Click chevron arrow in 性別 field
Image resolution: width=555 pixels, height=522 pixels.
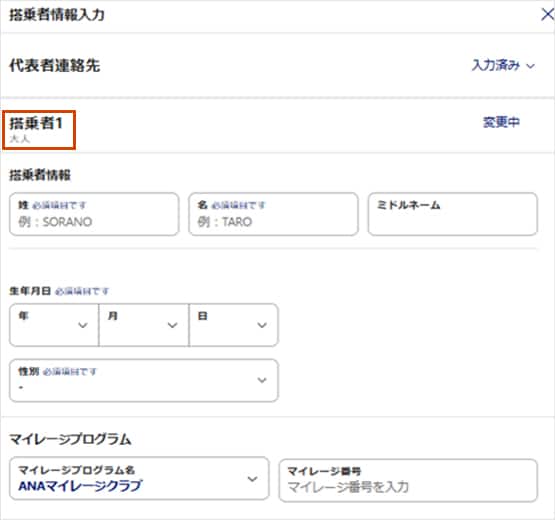click(262, 380)
